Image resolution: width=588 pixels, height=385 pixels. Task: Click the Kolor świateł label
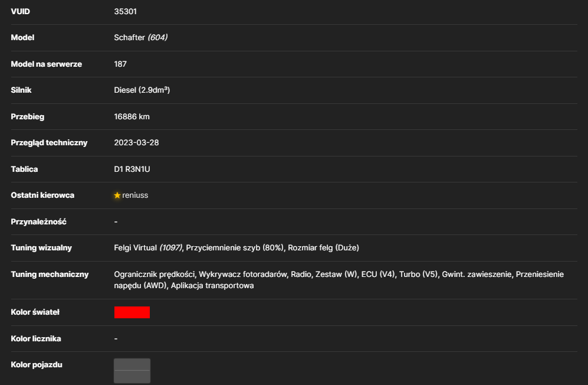coord(35,312)
